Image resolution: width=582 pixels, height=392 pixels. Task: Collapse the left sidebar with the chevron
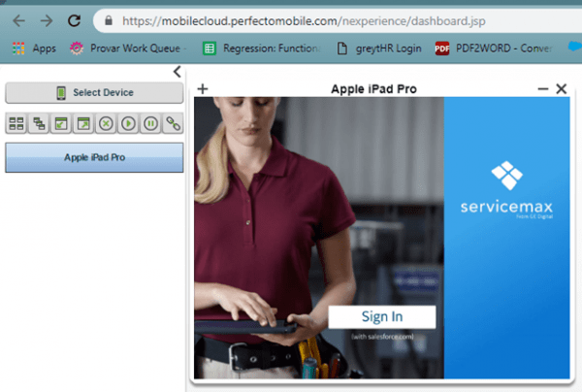click(178, 72)
